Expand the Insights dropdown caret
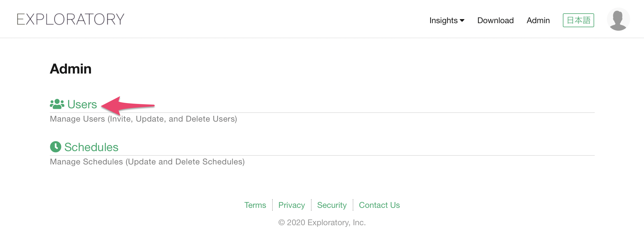644x242 pixels. [x=462, y=20]
